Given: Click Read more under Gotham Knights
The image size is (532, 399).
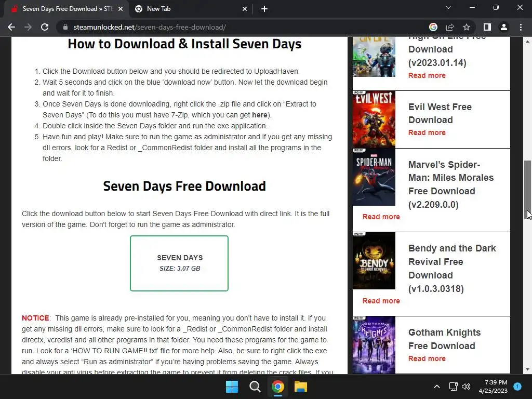Looking at the screenshot, I should pyautogui.click(x=427, y=358).
